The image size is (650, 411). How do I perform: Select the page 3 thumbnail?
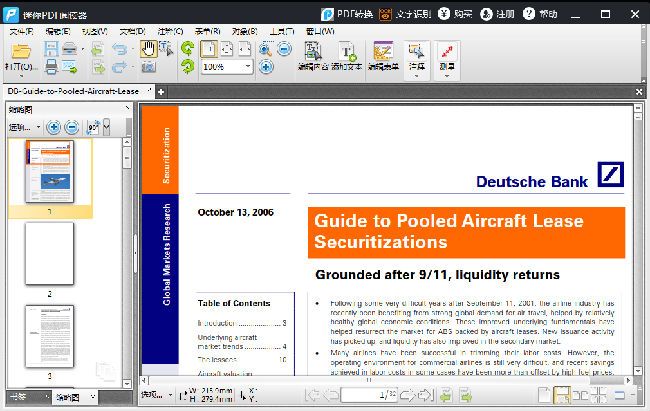(x=50, y=336)
